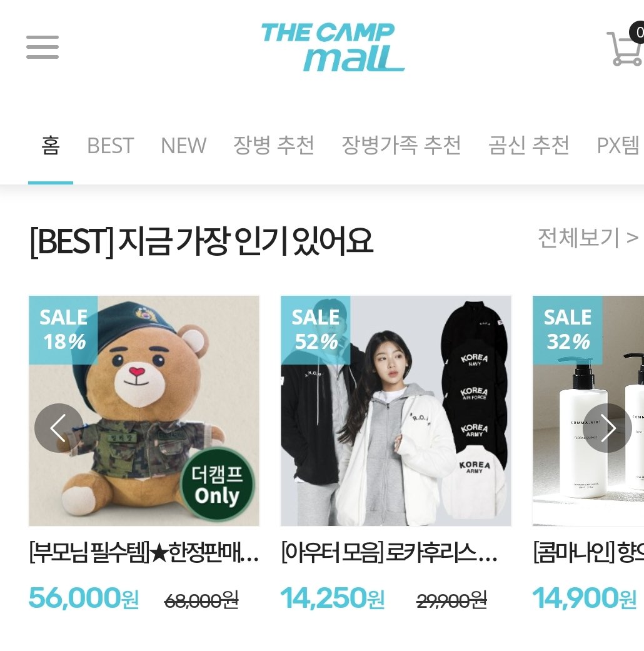The height and width of the screenshot is (651, 644).
Task: Click THE CAMP mall logo
Action: point(333,47)
